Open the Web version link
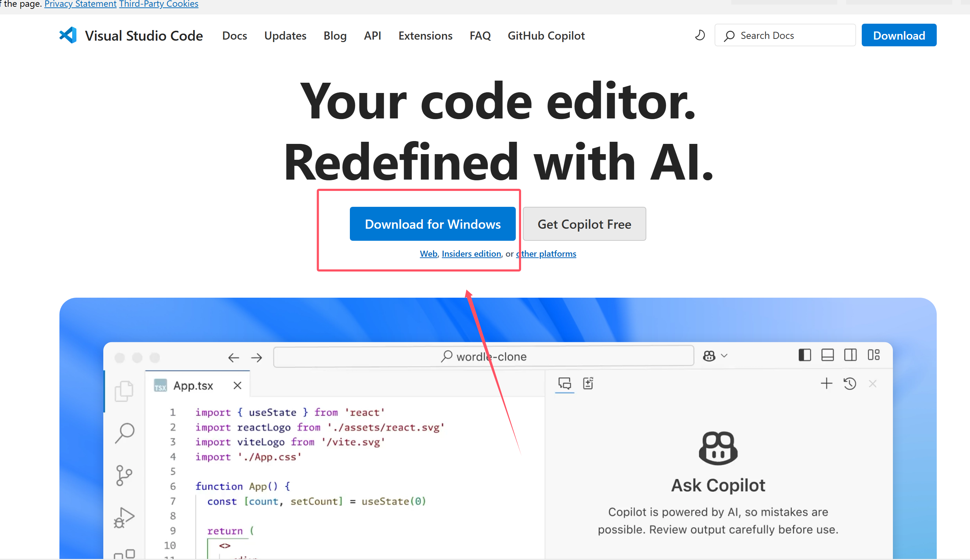The width and height of the screenshot is (970, 560). click(x=428, y=254)
